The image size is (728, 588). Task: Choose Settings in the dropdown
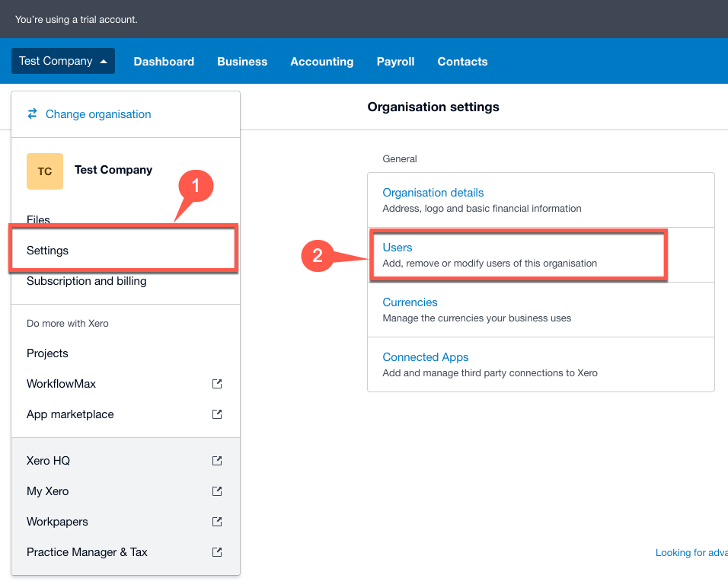[47, 251]
